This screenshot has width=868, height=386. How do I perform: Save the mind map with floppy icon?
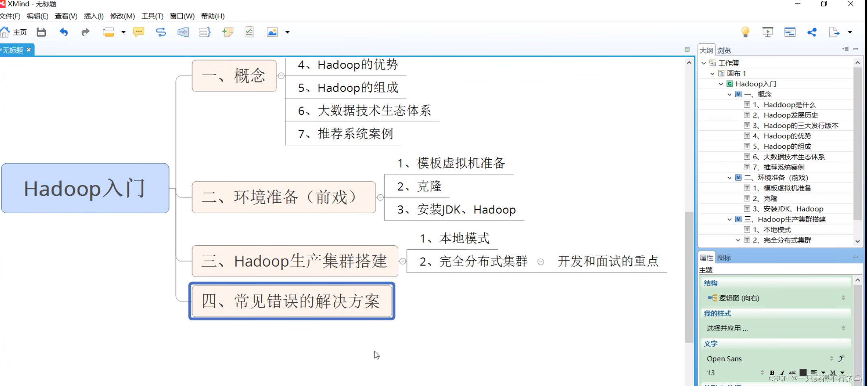41,32
